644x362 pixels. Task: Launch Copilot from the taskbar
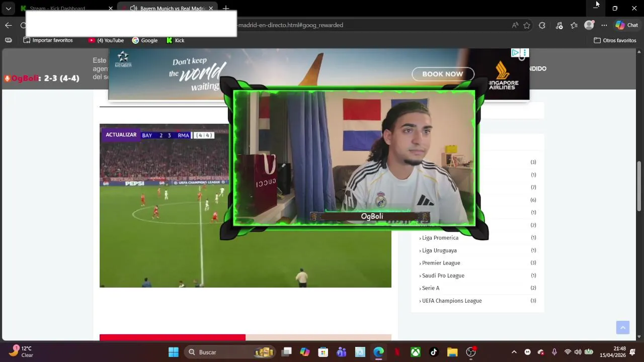pos(305,352)
